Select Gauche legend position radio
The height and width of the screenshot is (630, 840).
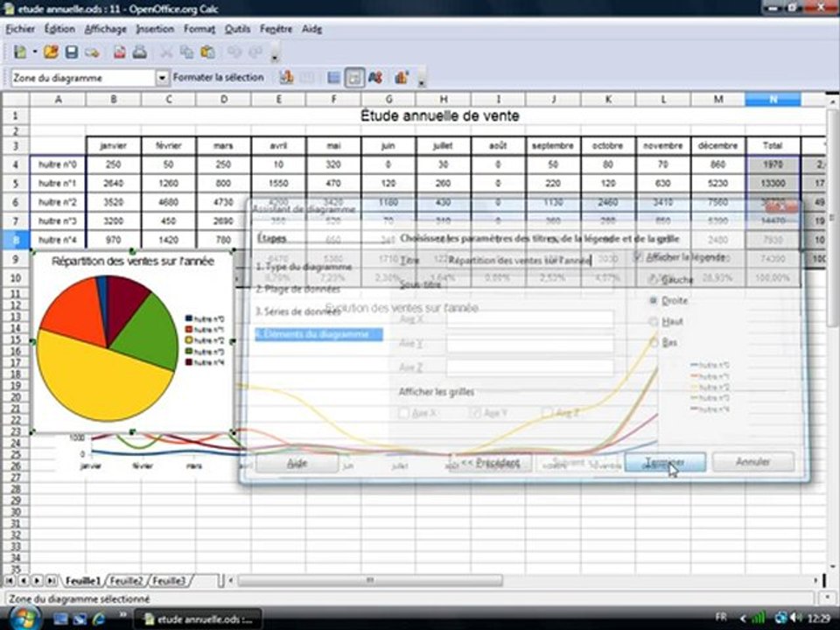pos(653,279)
